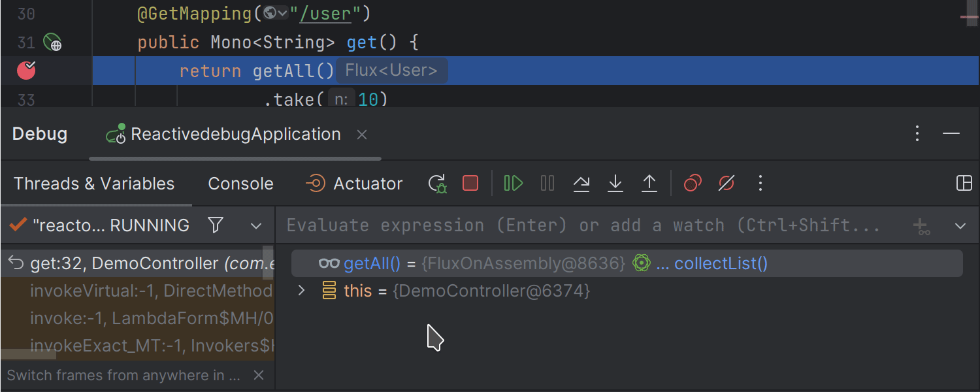This screenshot has height=392, width=980.
Task: Open the View Breakpoints dialog
Action: 693,184
